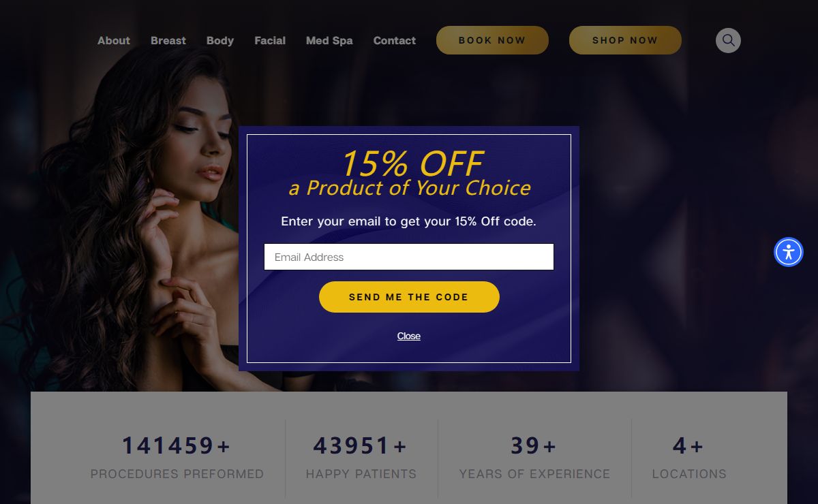Open the About menu
This screenshot has height=504, width=818.
click(113, 40)
